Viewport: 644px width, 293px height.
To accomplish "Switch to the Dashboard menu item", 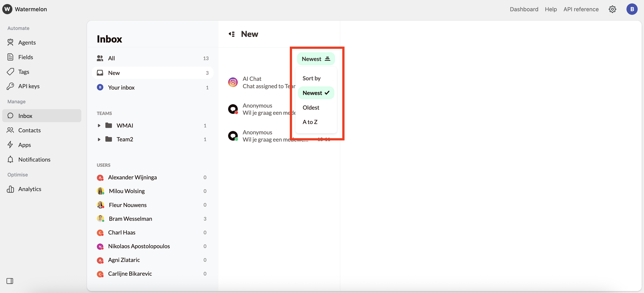I will tap(524, 9).
